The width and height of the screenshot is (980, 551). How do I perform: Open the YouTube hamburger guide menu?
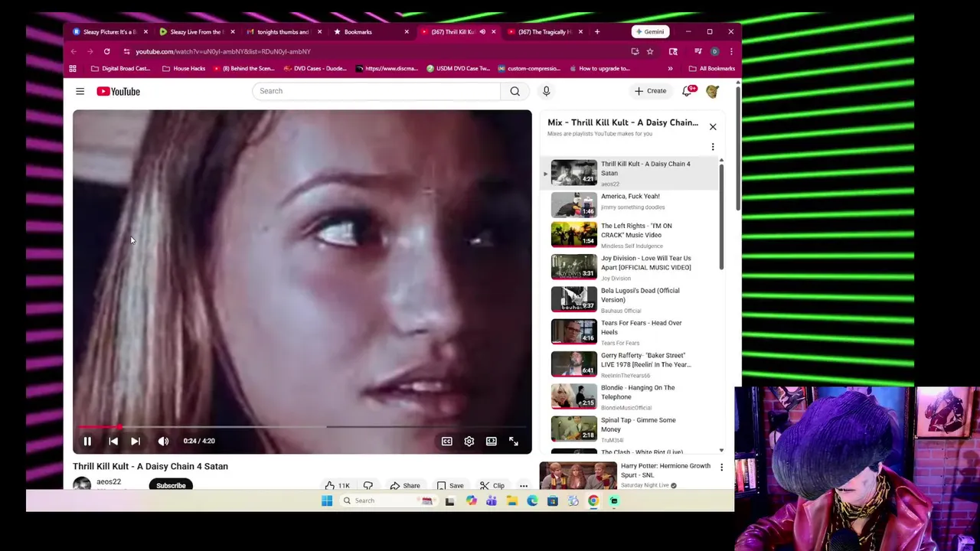(x=80, y=91)
